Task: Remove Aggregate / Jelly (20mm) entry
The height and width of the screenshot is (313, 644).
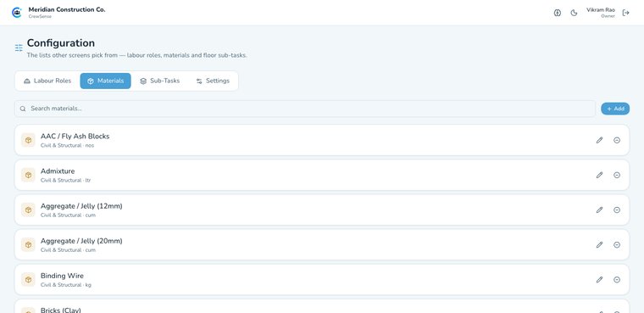Action: coord(617,245)
